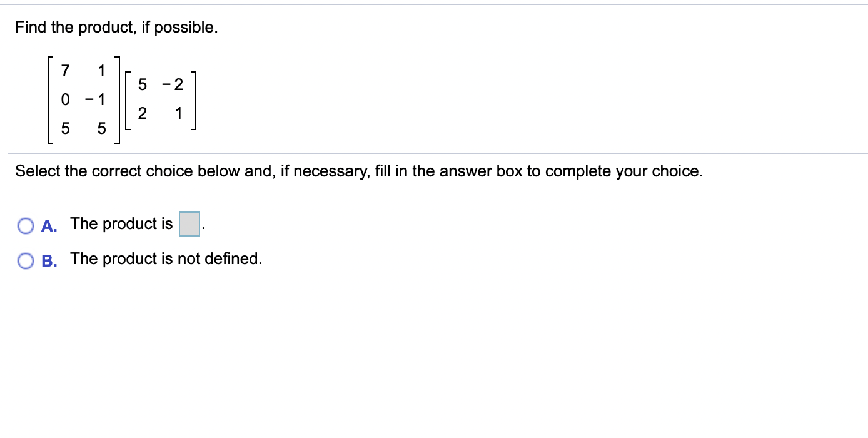
Task: Select radio button for choice B
Action: point(26,260)
